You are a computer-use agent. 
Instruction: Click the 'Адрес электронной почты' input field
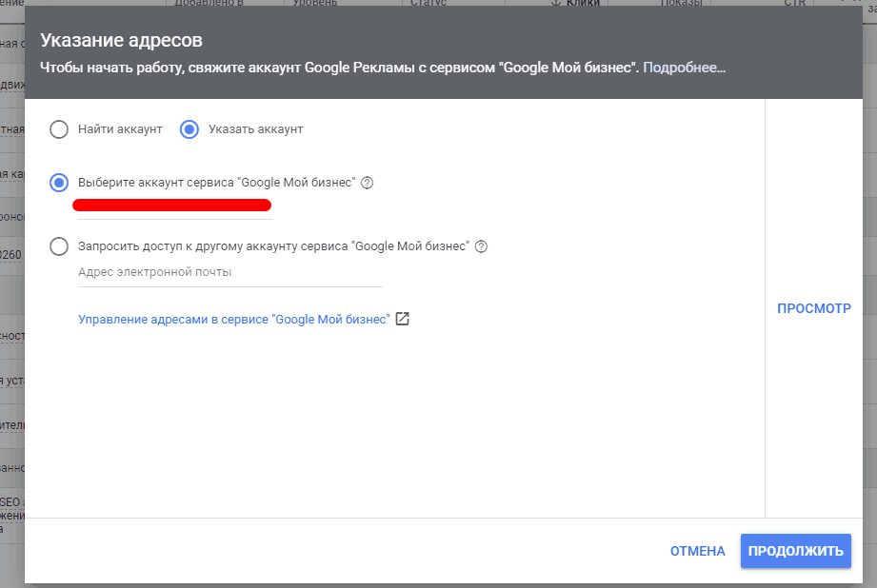(190, 271)
